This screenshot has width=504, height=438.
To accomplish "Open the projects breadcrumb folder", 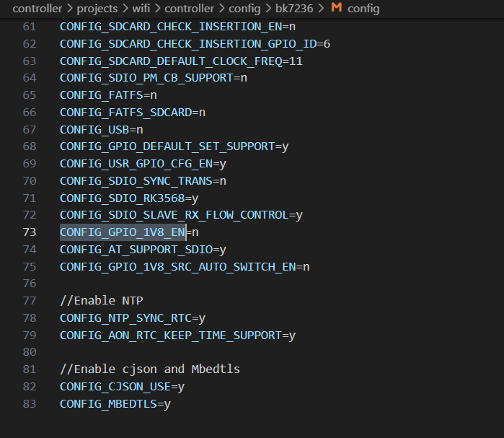I will click(97, 9).
